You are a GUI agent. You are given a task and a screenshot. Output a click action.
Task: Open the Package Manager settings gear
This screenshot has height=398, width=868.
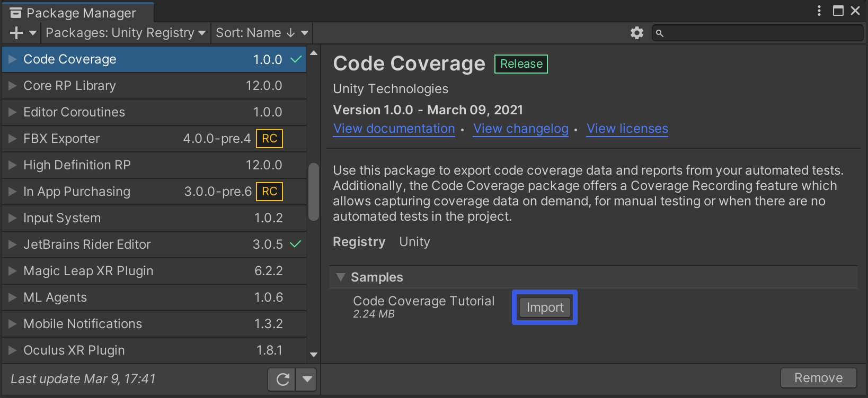[x=636, y=33]
